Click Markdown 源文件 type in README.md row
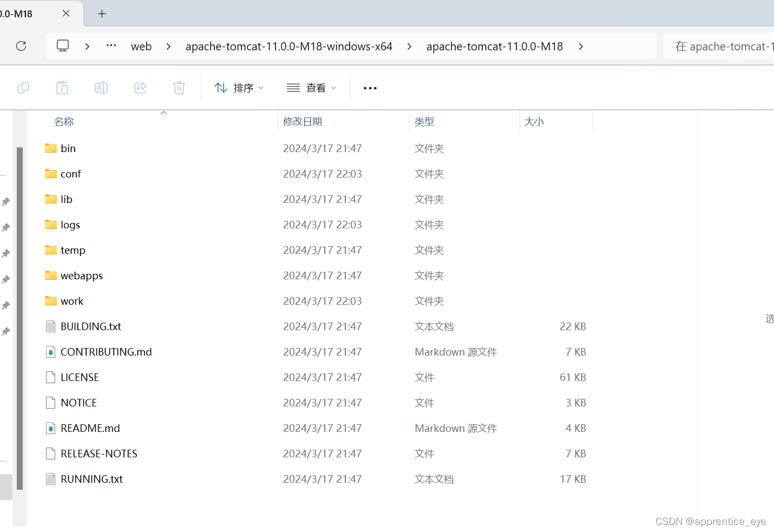 pyautogui.click(x=456, y=428)
